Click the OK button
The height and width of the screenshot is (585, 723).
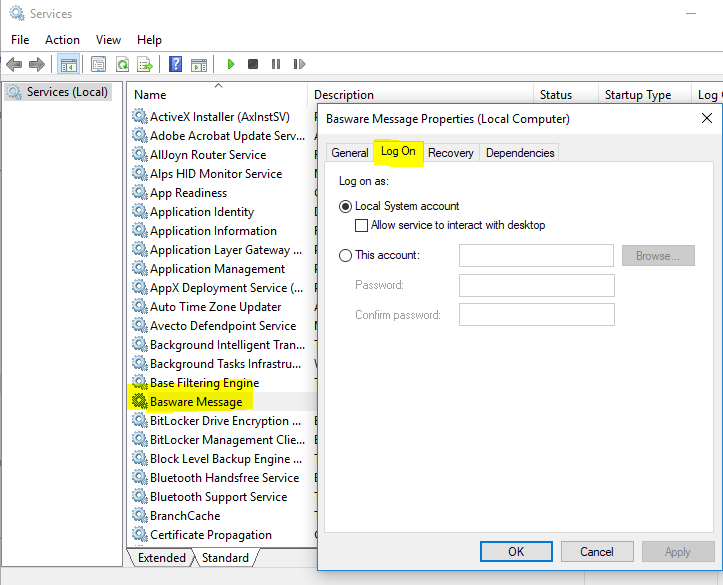pos(516,551)
